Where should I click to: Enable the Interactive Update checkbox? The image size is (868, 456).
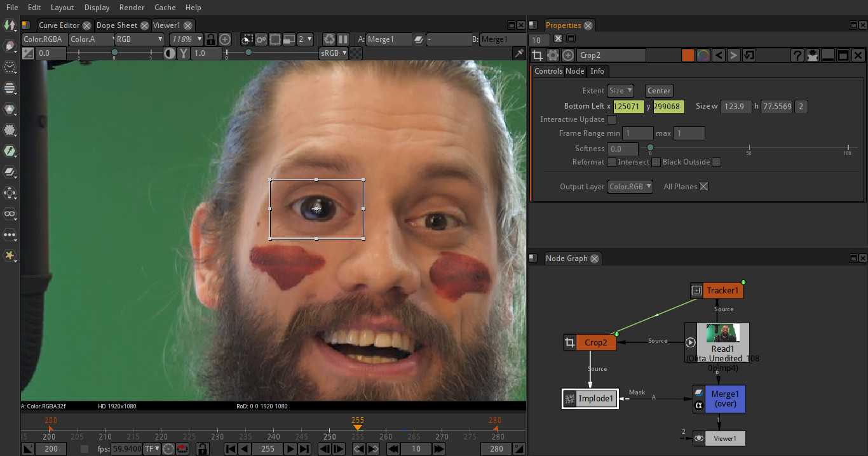click(611, 119)
